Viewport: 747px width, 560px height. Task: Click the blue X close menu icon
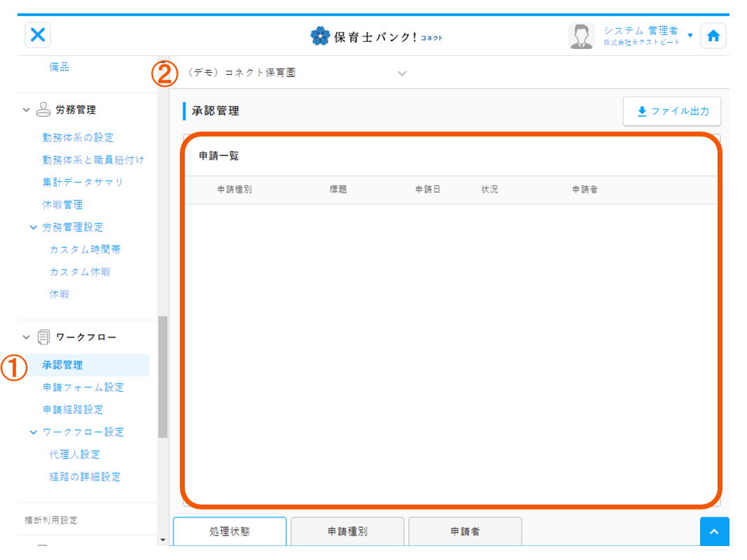pos(38,35)
